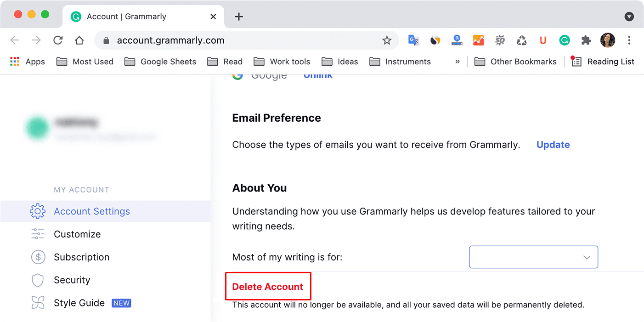Screen dimensions: 644x322
Task: Open the Reading List
Action: [x=602, y=62]
